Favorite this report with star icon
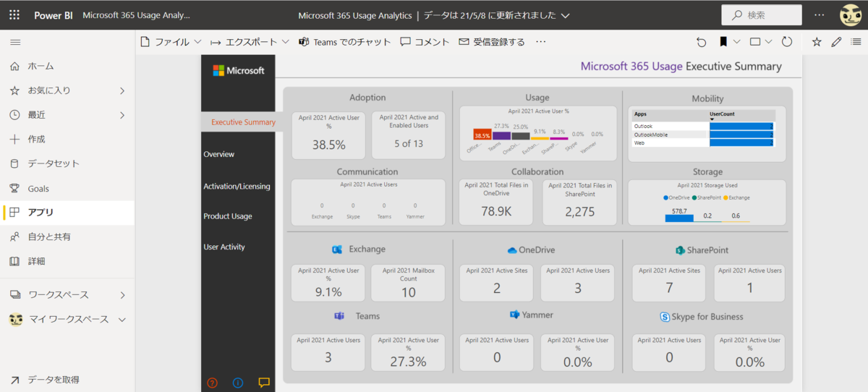Image resolution: width=868 pixels, height=392 pixels. pyautogui.click(x=817, y=42)
